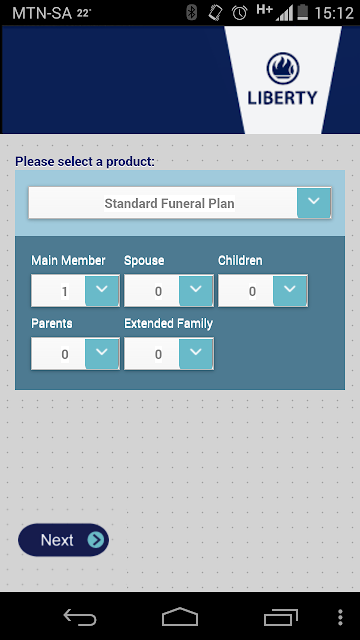Open the Extended Family count dropdown

(x=196, y=353)
